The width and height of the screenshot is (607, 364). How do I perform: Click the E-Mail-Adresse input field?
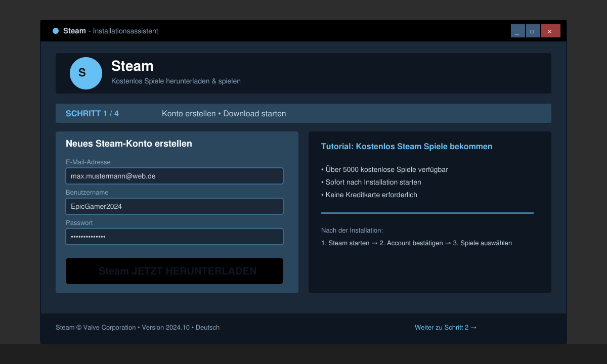(x=175, y=176)
